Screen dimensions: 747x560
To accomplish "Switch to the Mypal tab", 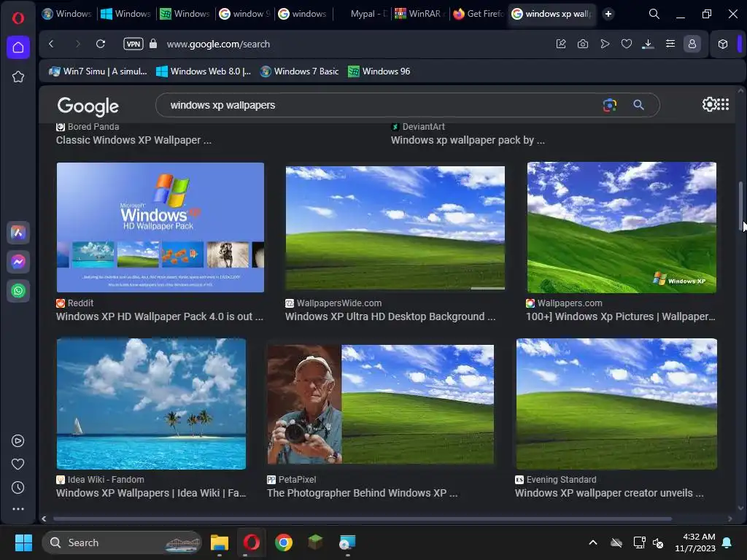I will [363, 14].
